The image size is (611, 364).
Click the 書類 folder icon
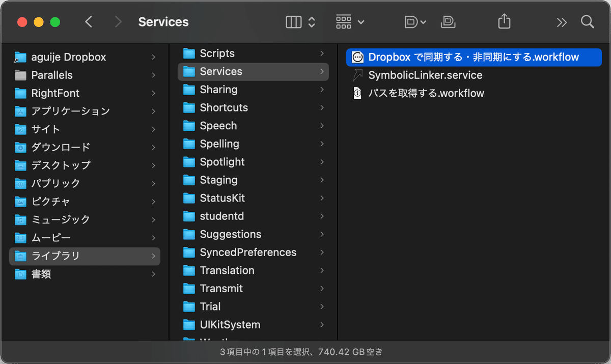click(20, 274)
